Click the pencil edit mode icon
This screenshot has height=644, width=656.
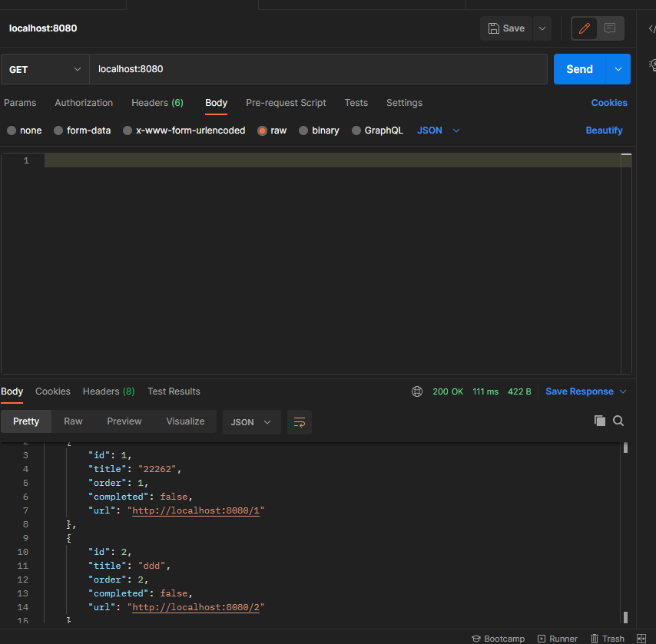click(585, 28)
